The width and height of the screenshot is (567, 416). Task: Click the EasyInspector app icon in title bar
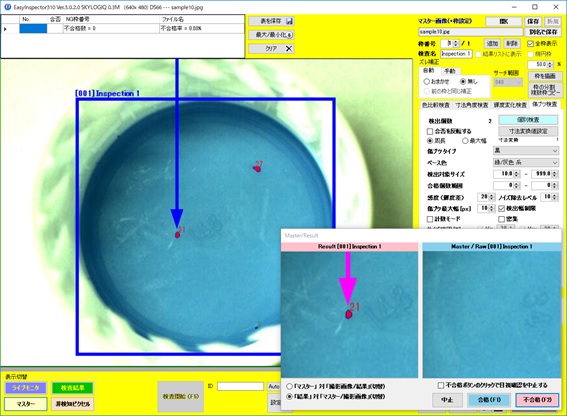point(7,7)
